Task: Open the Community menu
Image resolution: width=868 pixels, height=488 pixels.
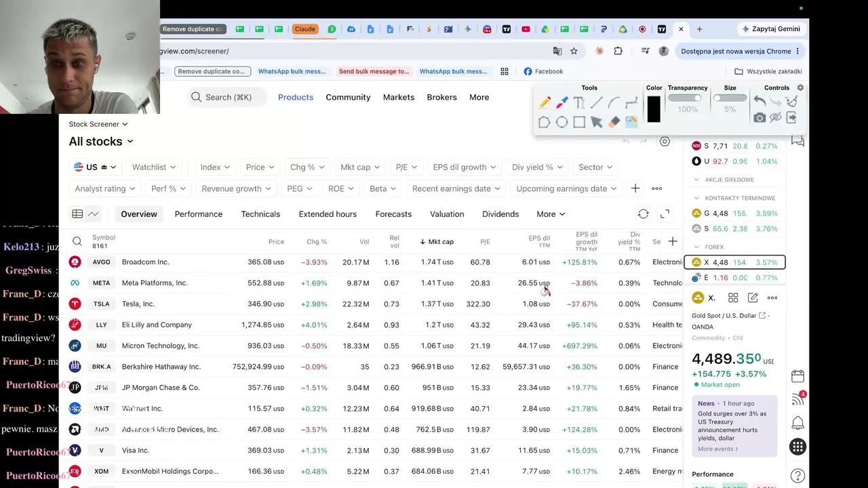Action: pyautogui.click(x=348, y=98)
